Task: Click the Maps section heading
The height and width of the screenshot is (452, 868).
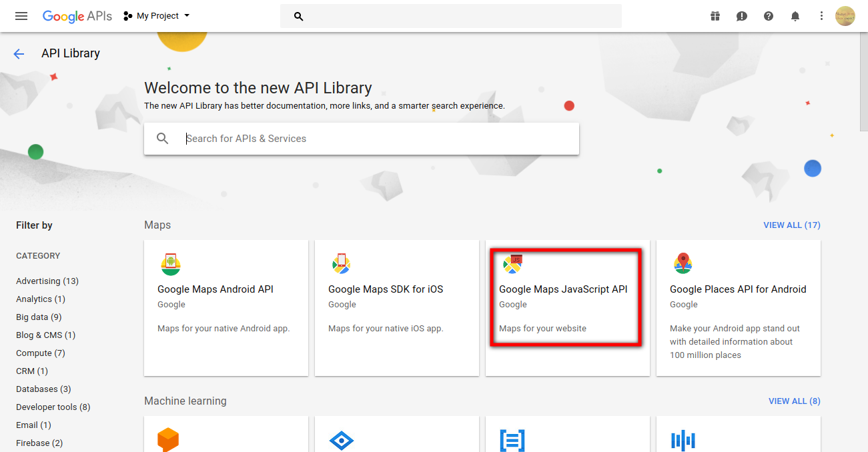Action: (x=157, y=225)
